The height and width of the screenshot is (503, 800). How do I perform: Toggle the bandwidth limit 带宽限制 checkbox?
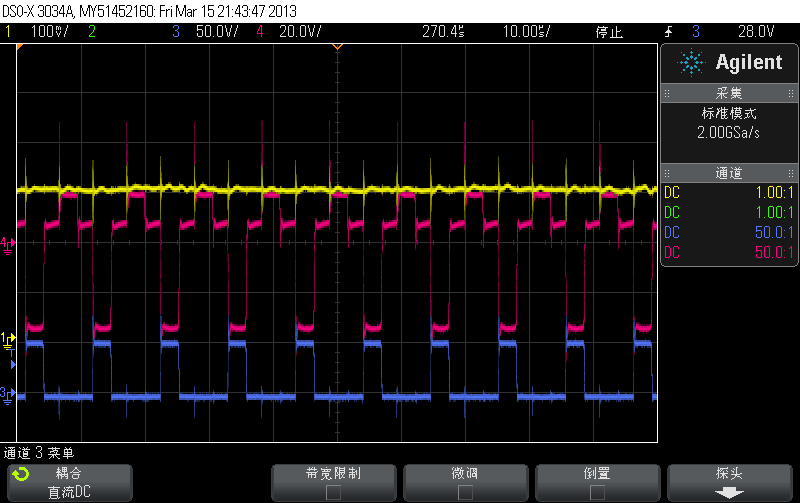pos(333,492)
